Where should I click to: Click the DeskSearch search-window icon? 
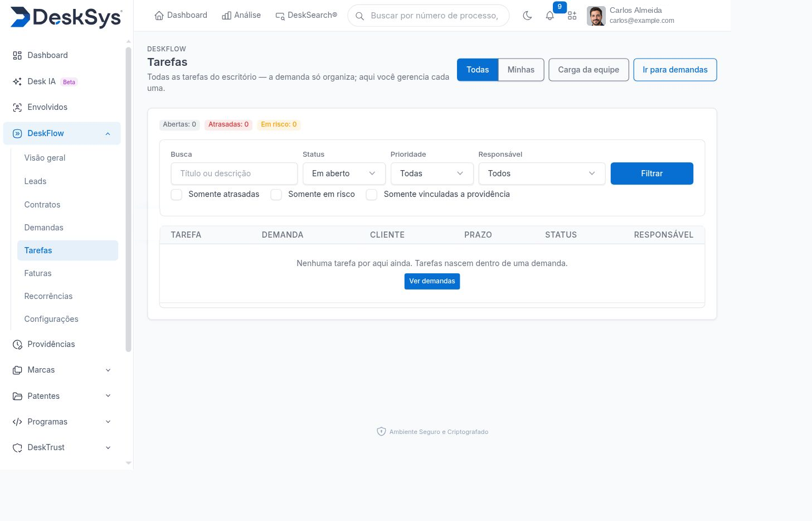pos(280,16)
